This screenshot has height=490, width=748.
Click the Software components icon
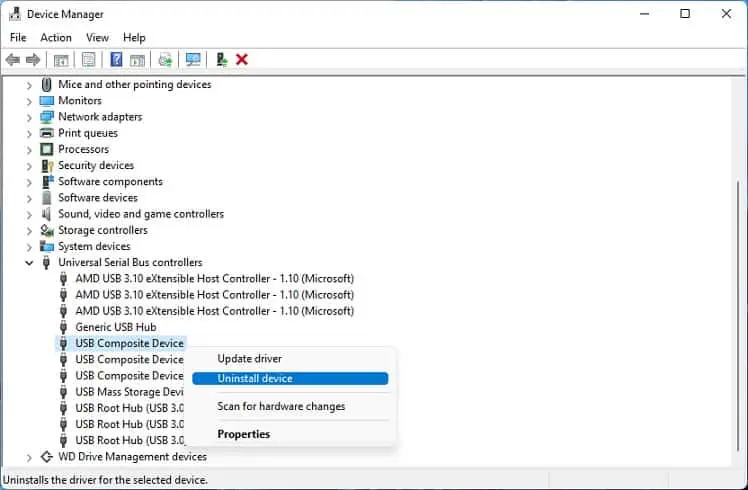(47, 182)
